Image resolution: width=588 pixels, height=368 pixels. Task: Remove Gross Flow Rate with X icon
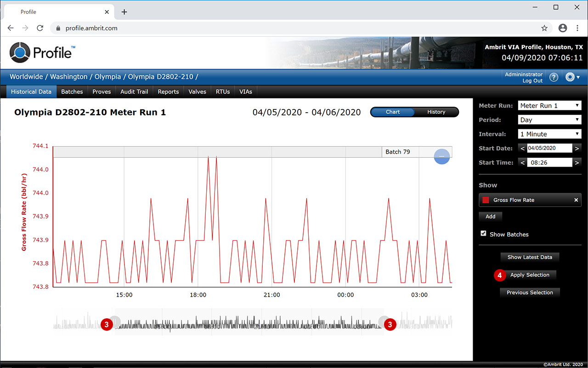click(x=576, y=200)
